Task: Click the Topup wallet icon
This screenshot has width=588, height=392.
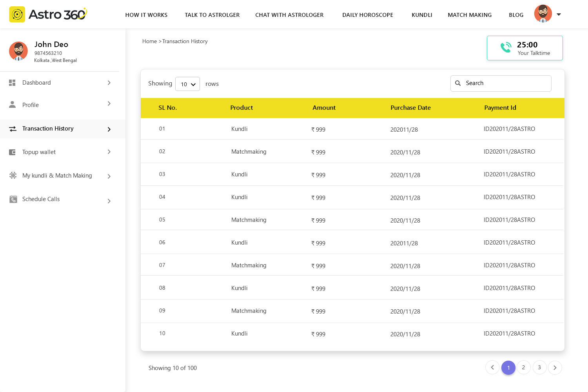Action: pyautogui.click(x=13, y=152)
